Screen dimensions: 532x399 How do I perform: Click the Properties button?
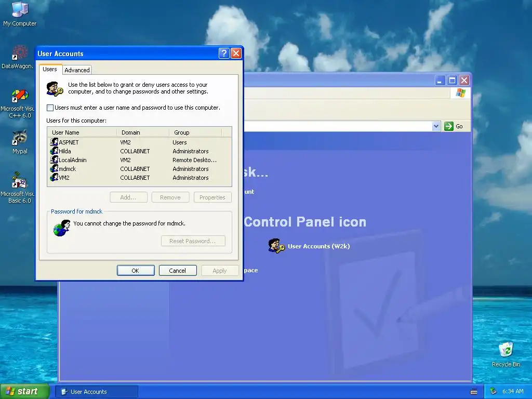click(x=212, y=197)
